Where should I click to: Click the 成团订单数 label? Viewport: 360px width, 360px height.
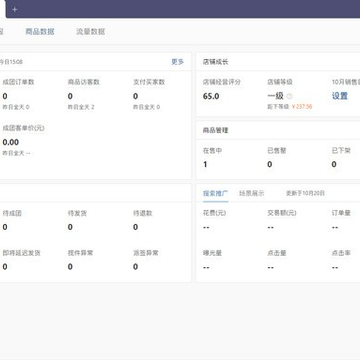click(18, 82)
